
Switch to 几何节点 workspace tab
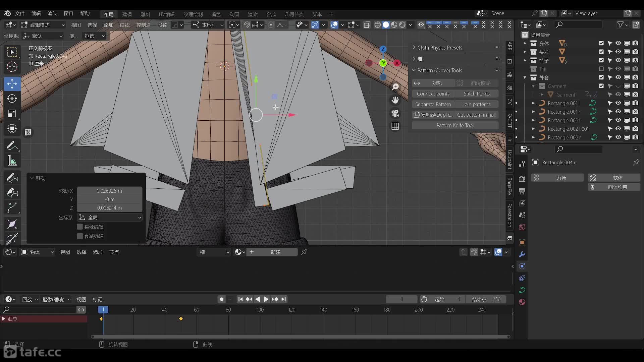[294, 14]
